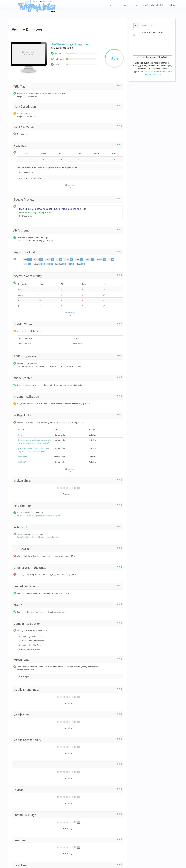Screen dimensions: 186x868
Task: Click XML Sitemap green check icon
Action: 15,513
